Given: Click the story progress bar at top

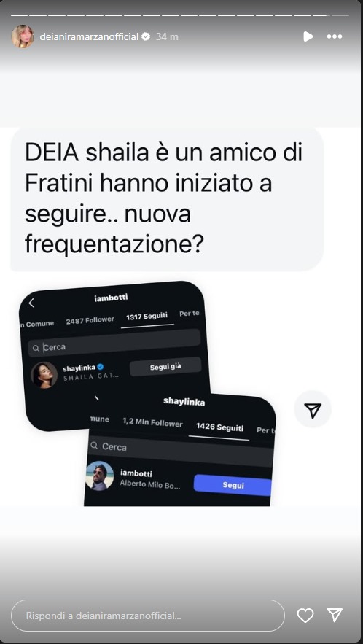Looking at the screenshot, I should 180,15.
